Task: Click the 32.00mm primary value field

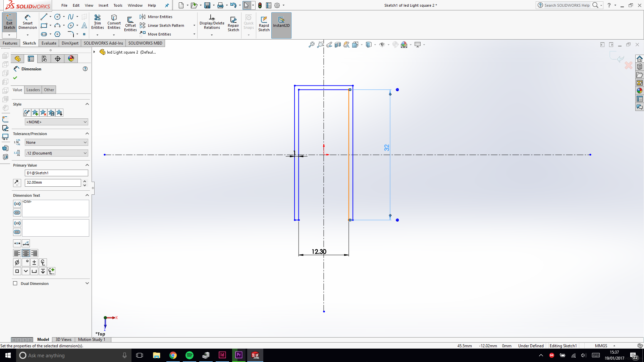Action: point(53,183)
